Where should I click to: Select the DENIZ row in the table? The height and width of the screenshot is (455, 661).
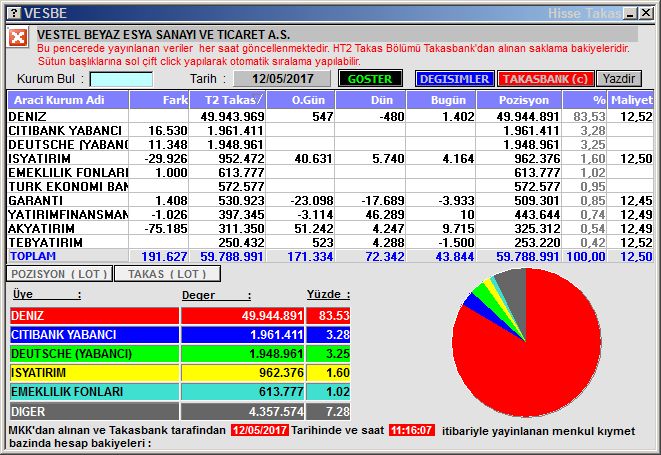click(330, 116)
